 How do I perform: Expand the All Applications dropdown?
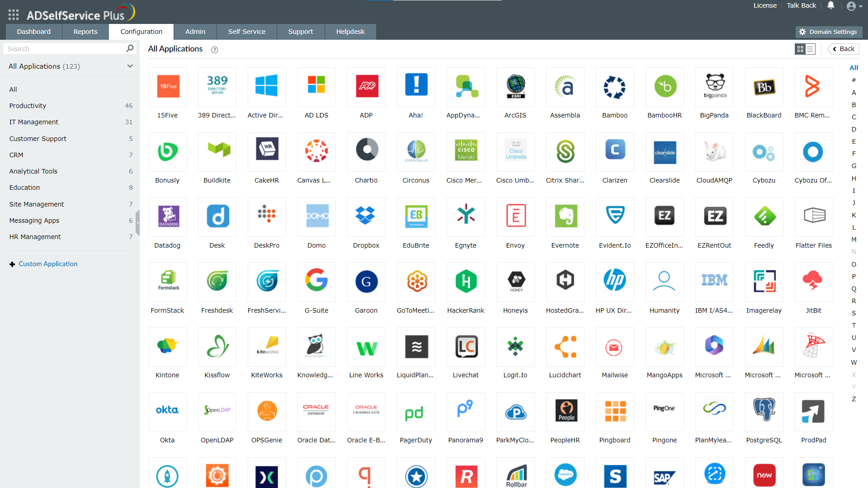130,66
